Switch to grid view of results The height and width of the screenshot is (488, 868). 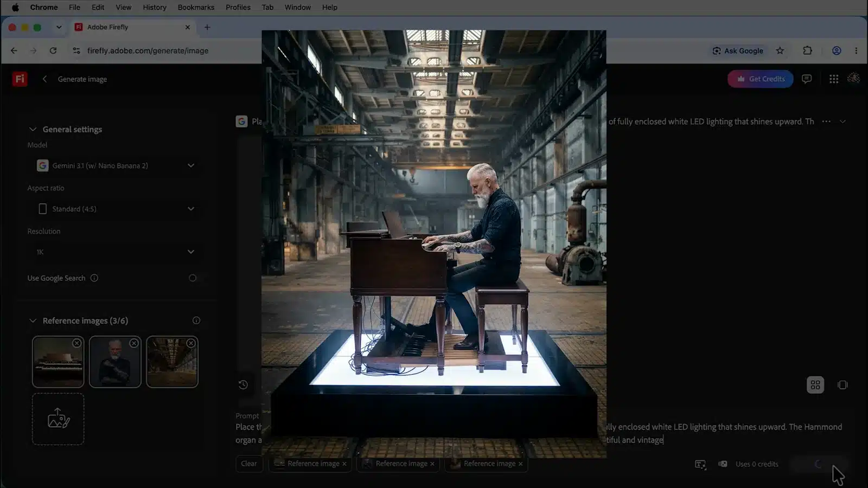[x=815, y=385]
